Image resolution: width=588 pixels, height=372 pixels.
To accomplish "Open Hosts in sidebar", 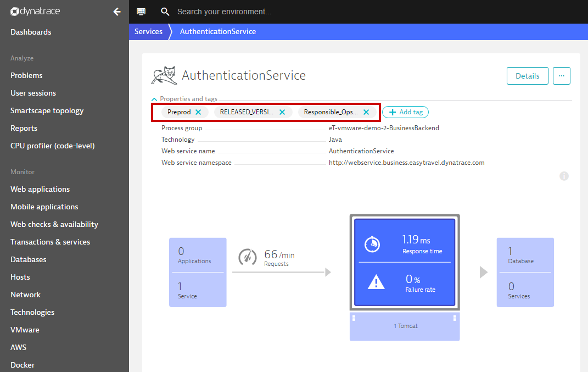I will click(x=20, y=277).
